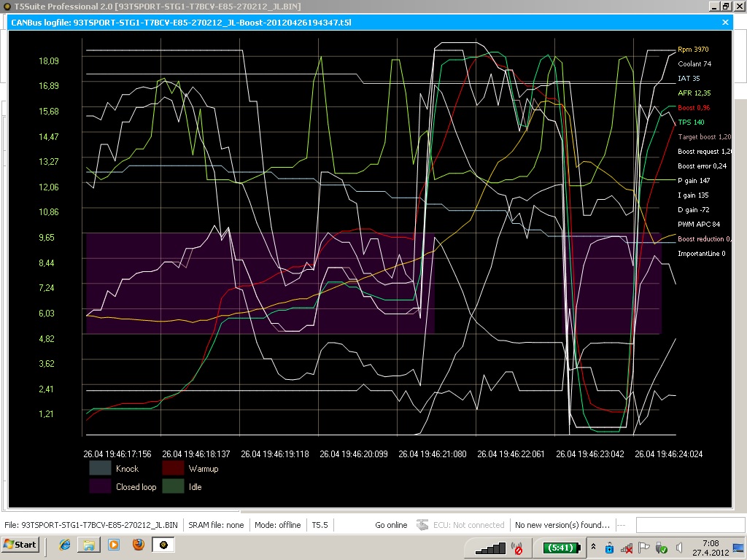Open the volume speaker tray icon
This screenshot has width=747, height=560.
tap(679, 548)
